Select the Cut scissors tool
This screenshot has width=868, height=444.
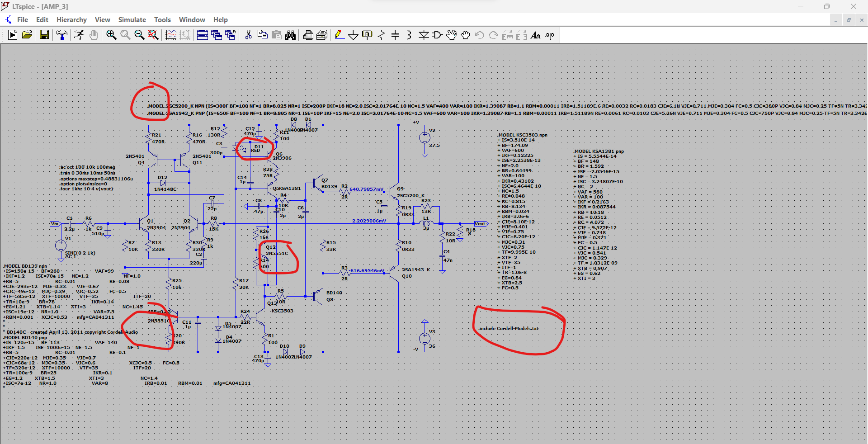click(x=248, y=35)
